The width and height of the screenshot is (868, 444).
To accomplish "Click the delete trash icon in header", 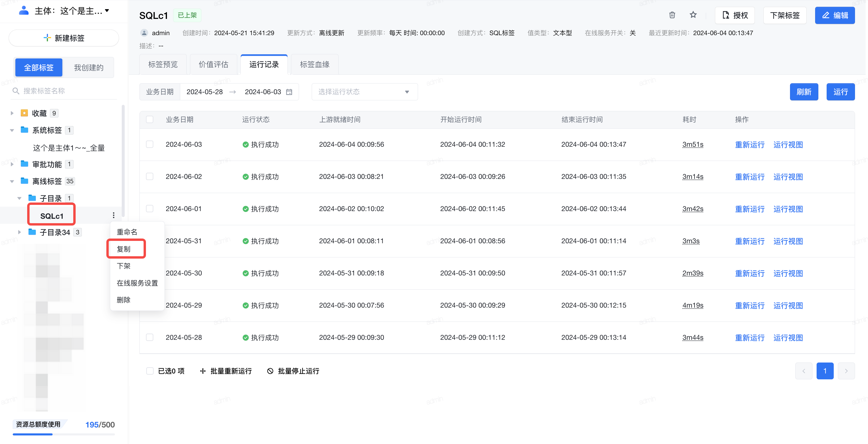I will (672, 15).
